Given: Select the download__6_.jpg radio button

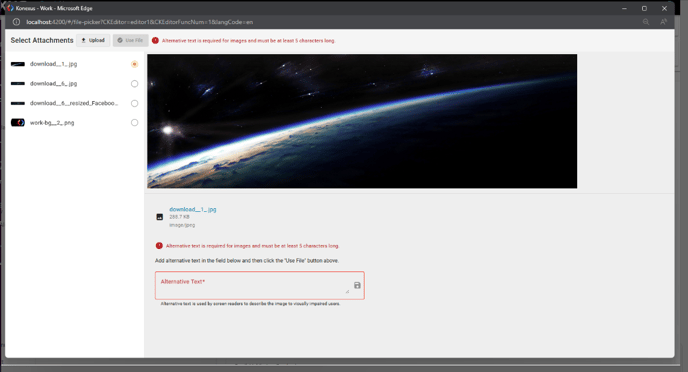Looking at the screenshot, I should 134,84.
